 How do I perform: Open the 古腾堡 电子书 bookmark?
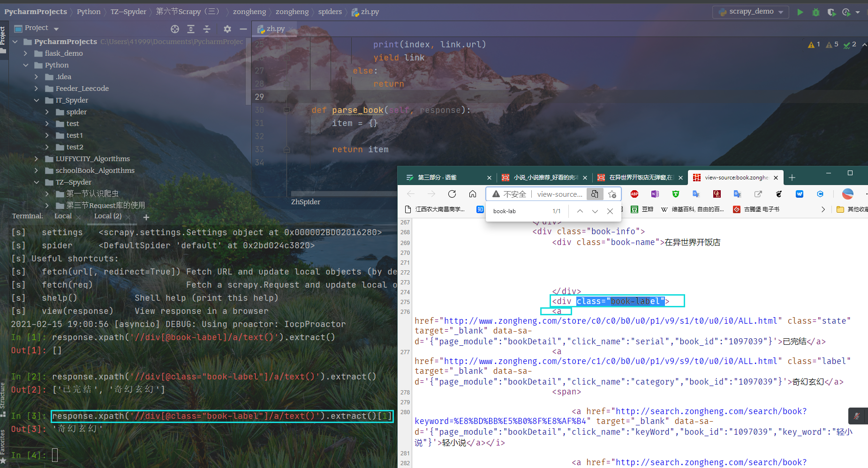click(756, 209)
